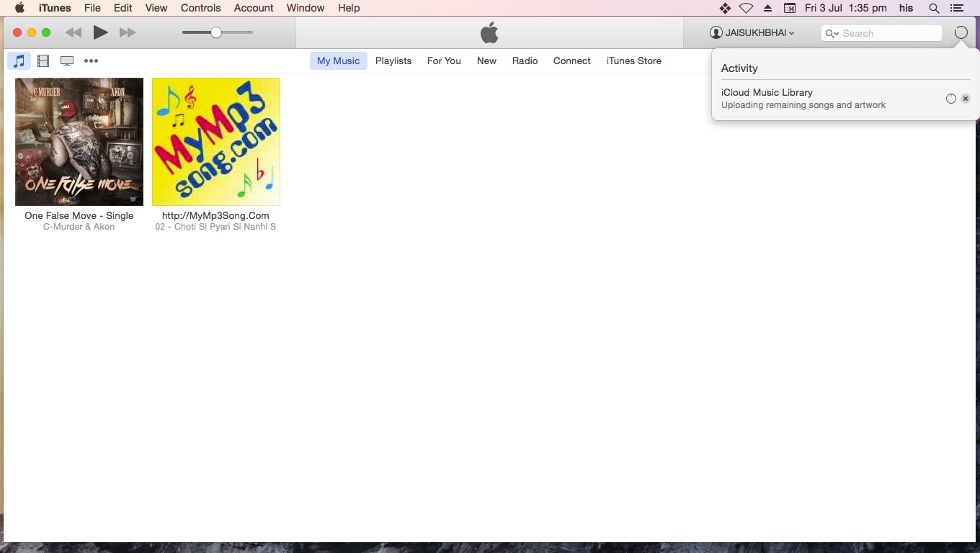The width and height of the screenshot is (980, 553).
Task: Select the One False Move album artwork
Action: [x=79, y=142]
